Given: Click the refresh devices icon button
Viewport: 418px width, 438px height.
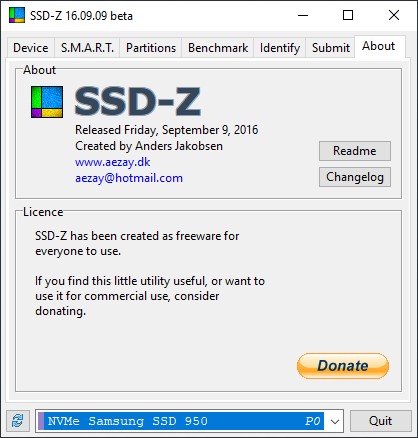Looking at the screenshot, I should click(18, 420).
